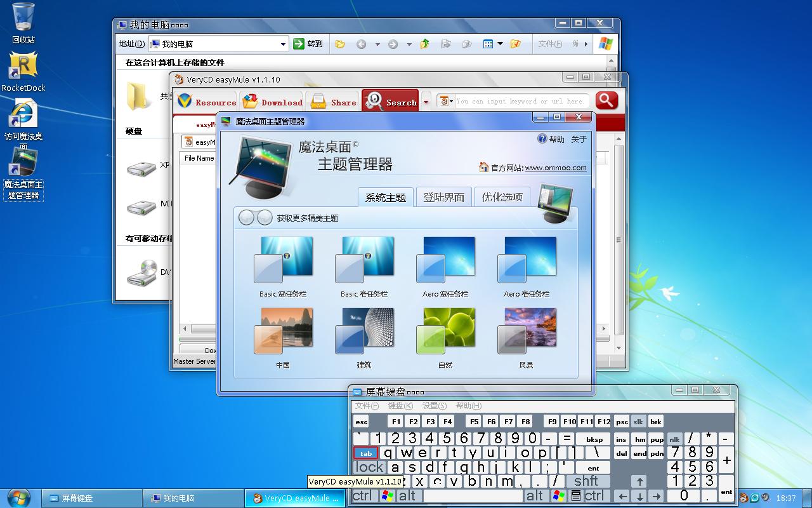Click 获取更多精美主题 to get more themes

[308, 218]
